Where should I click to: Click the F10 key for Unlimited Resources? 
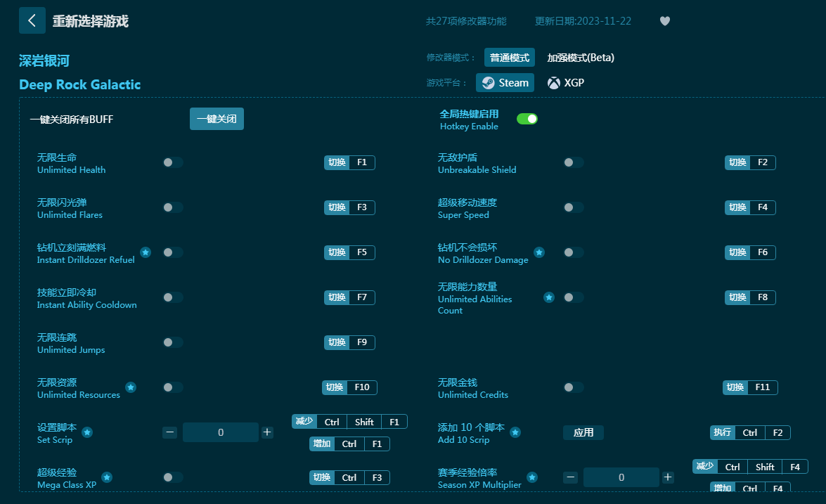point(362,387)
